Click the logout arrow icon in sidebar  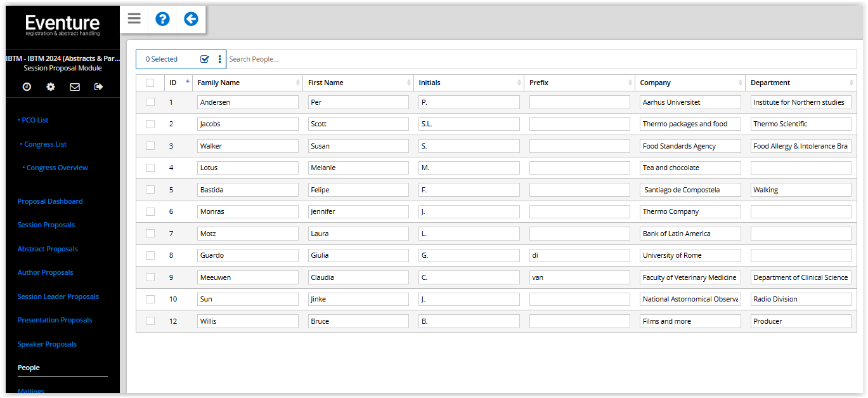pyautogui.click(x=98, y=87)
